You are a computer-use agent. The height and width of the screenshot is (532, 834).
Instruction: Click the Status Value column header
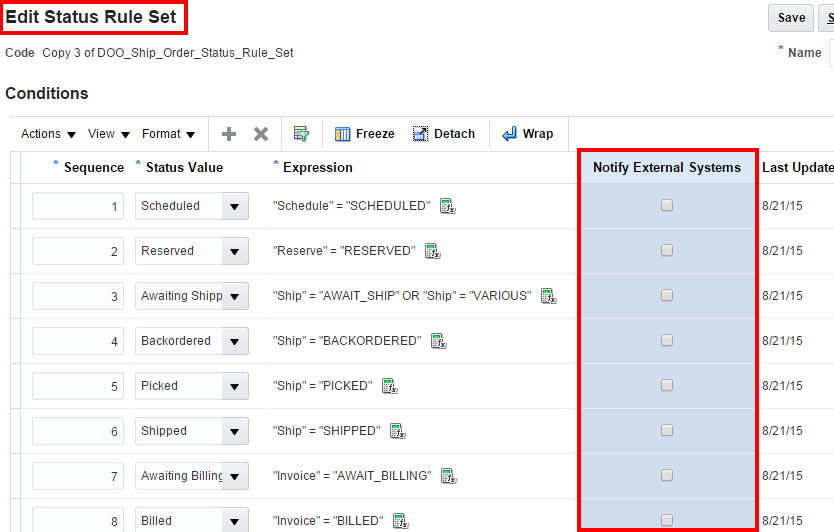184,168
